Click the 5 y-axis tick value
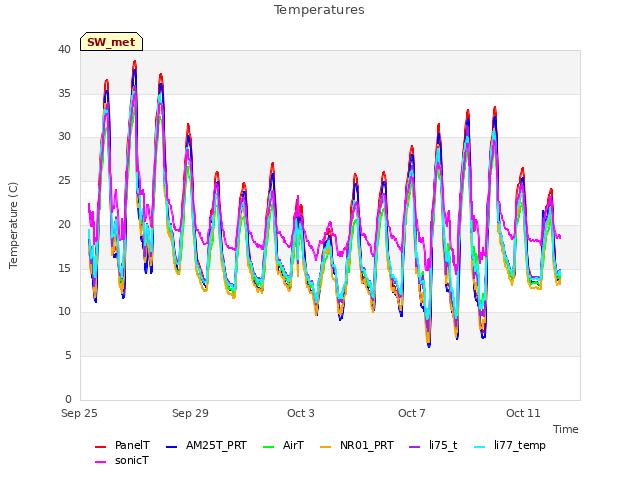The height and width of the screenshot is (480, 640). tap(68, 356)
